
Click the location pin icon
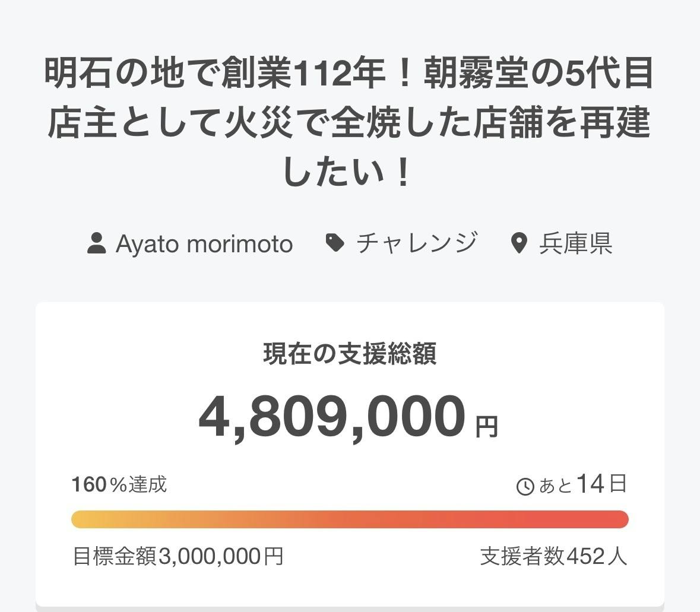[x=519, y=243]
